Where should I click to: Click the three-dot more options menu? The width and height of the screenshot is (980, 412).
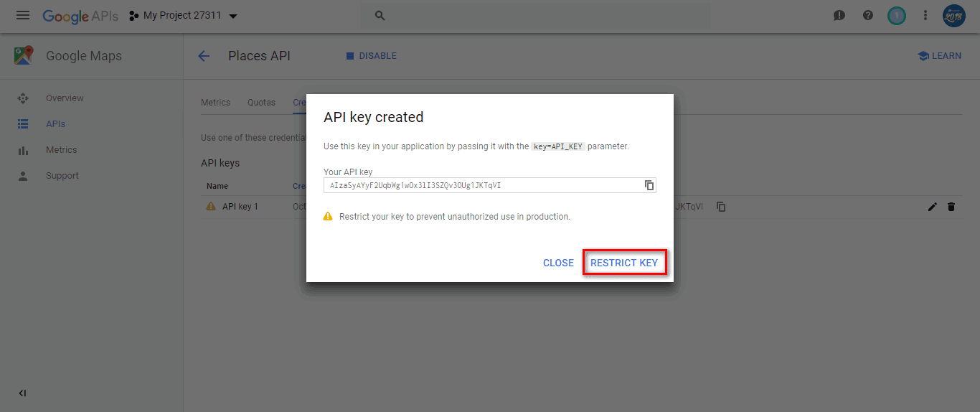coord(925,15)
